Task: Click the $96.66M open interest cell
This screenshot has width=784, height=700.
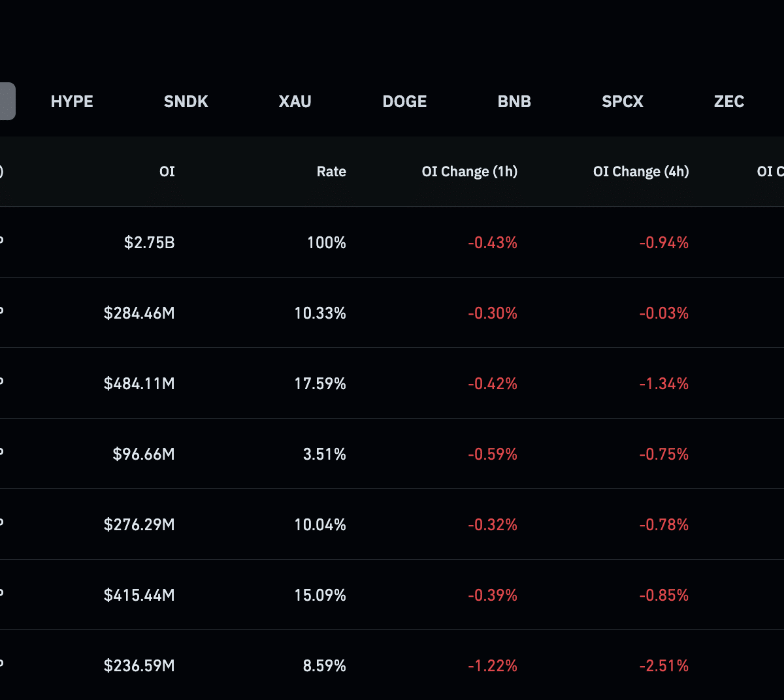Action: coord(144,454)
